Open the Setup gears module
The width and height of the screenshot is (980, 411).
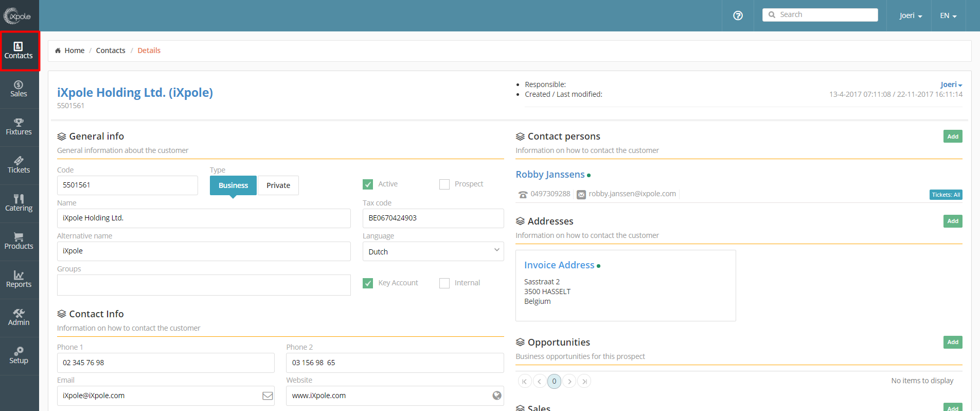point(19,356)
